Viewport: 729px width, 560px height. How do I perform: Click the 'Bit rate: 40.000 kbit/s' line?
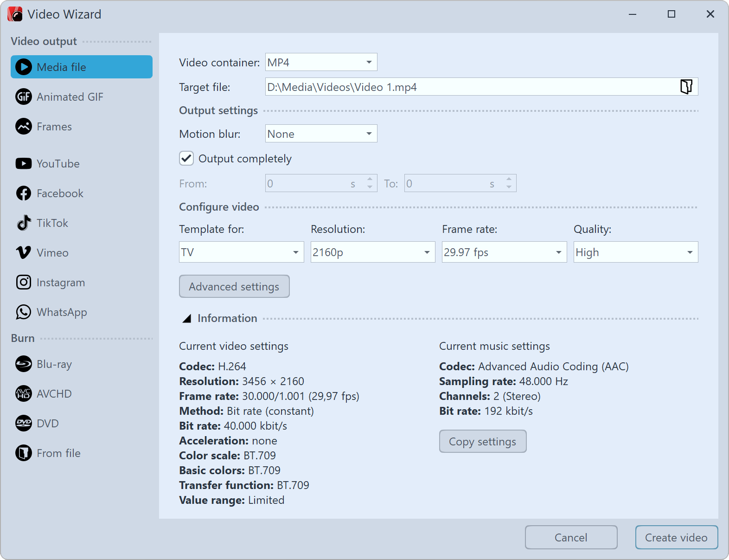tap(233, 426)
